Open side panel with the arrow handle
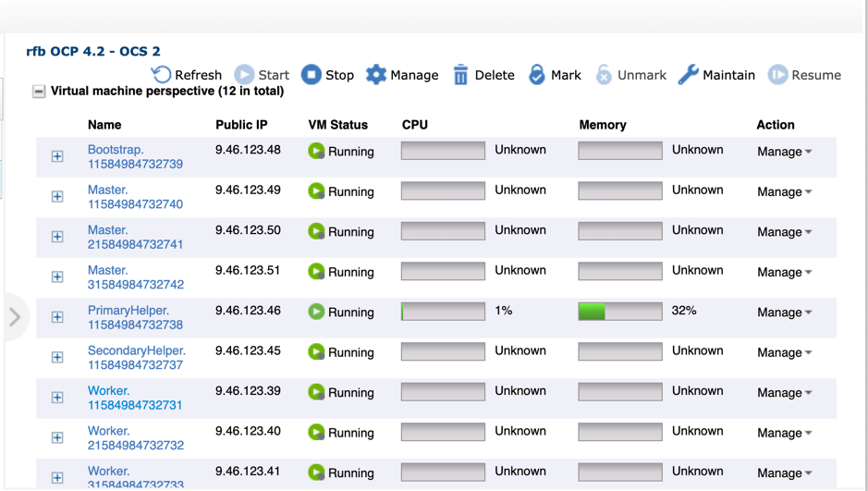The height and width of the screenshot is (491, 868). click(15, 317)
